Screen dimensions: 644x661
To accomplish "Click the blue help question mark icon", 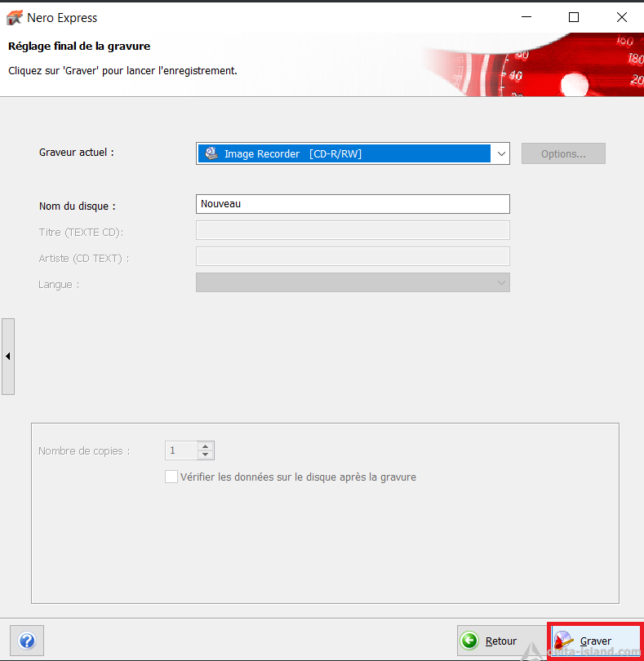I will (27, 641).
